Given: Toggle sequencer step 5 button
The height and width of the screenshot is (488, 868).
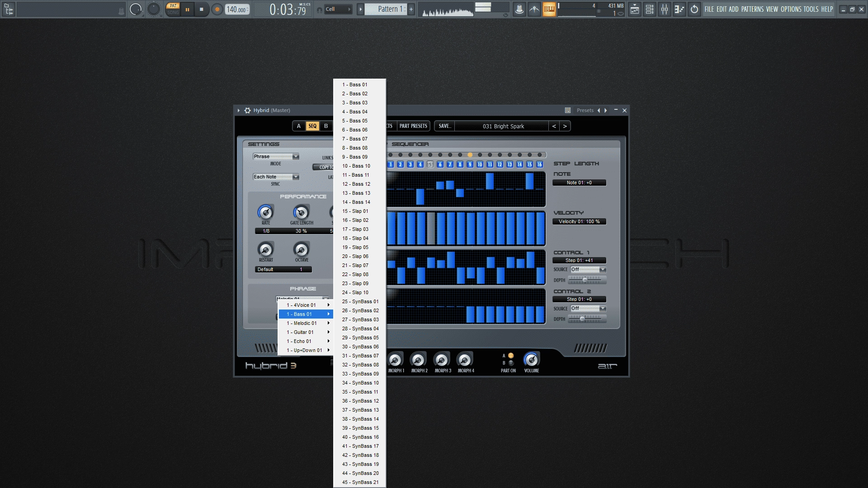Looking at the screenshot, I should click(430, 164).
